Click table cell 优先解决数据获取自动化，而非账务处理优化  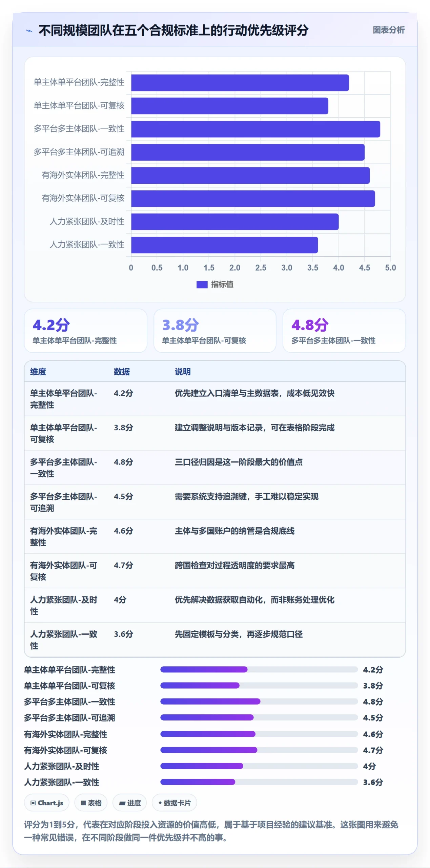pyautogui.click(x=254, y=599)
